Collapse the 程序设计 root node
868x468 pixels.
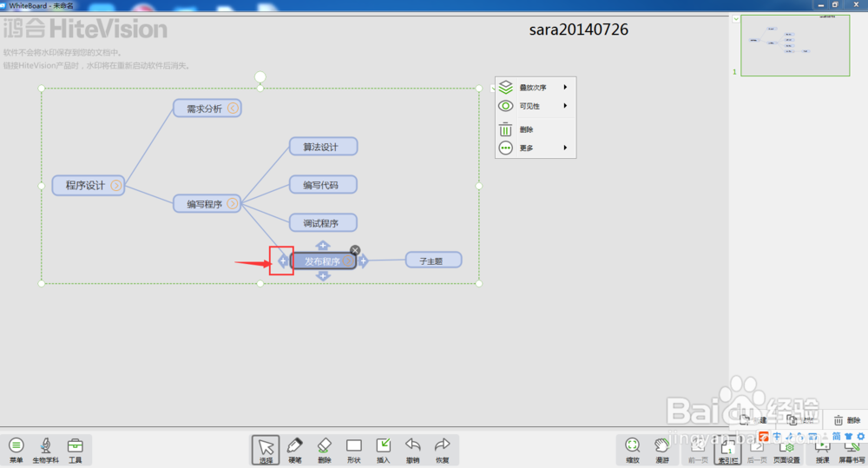pos(115,186)
